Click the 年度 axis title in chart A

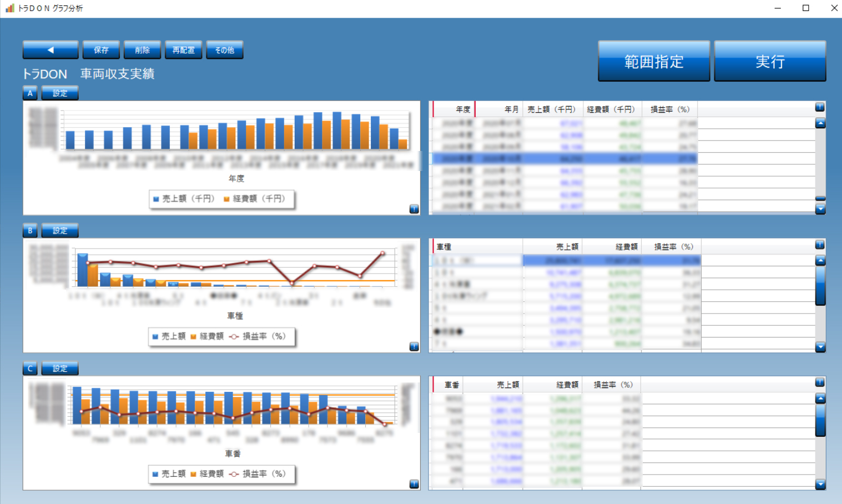[236, 179]
